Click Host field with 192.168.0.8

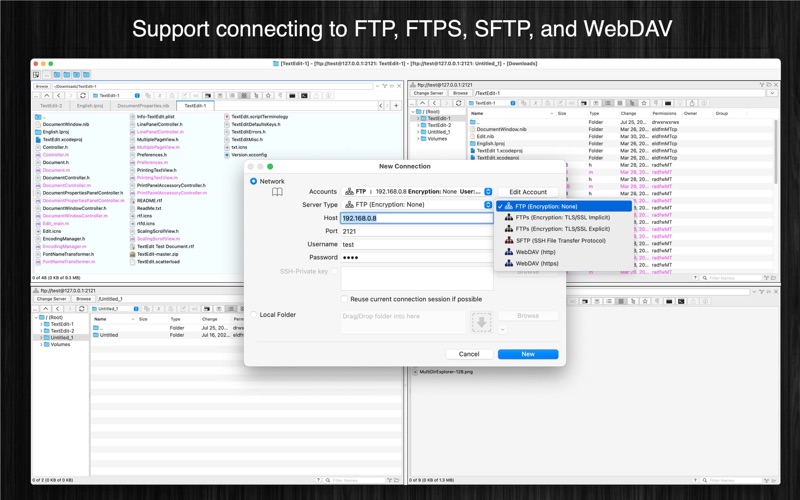pyautogui.click(x=417, y=218)
